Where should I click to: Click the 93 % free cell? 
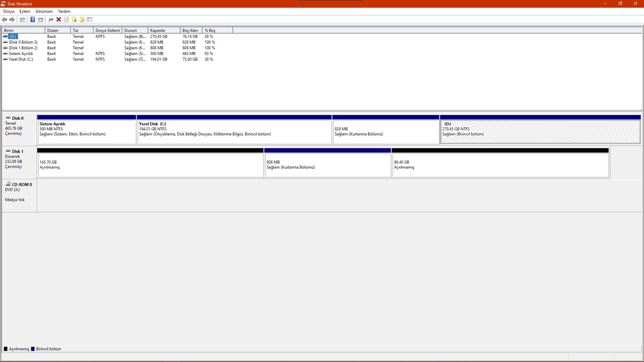tap(209, 54)
